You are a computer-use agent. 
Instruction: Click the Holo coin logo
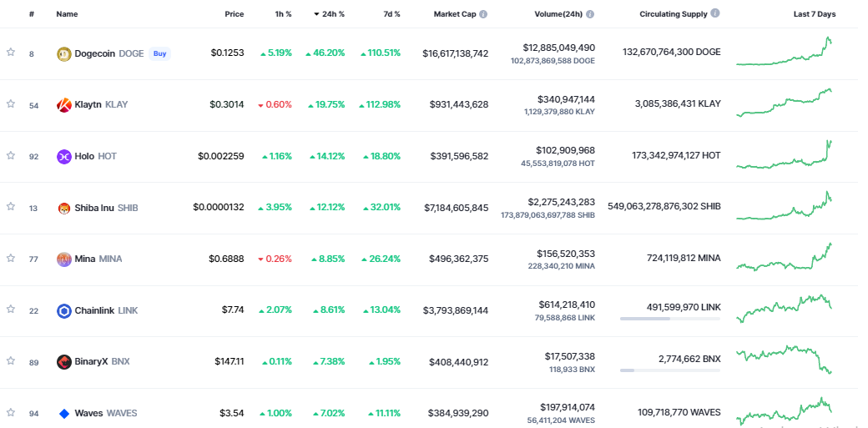click(64, 156)
